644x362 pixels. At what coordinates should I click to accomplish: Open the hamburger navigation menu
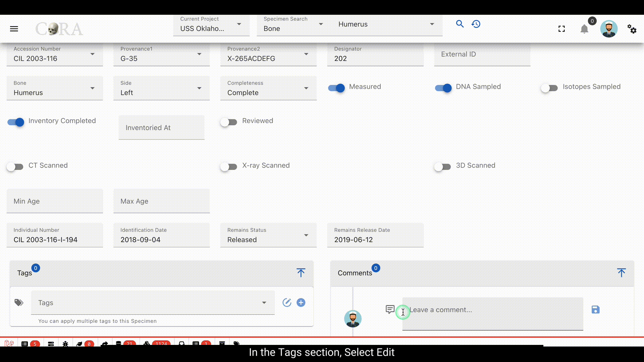point(14,29)
